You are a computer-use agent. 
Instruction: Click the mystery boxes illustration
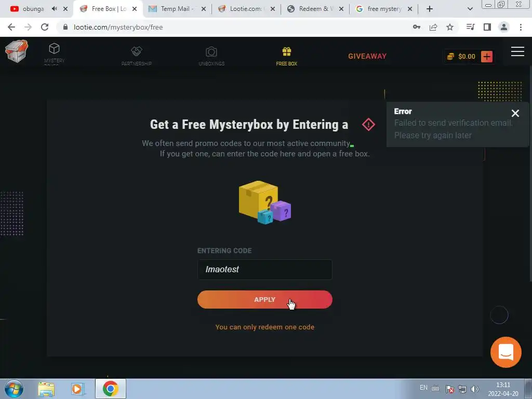(264, 202)
